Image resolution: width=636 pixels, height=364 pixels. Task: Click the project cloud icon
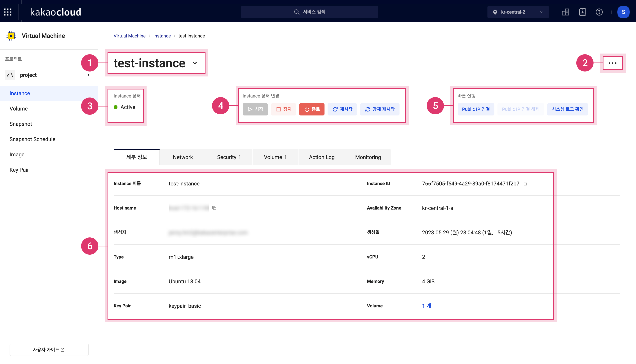10,75
